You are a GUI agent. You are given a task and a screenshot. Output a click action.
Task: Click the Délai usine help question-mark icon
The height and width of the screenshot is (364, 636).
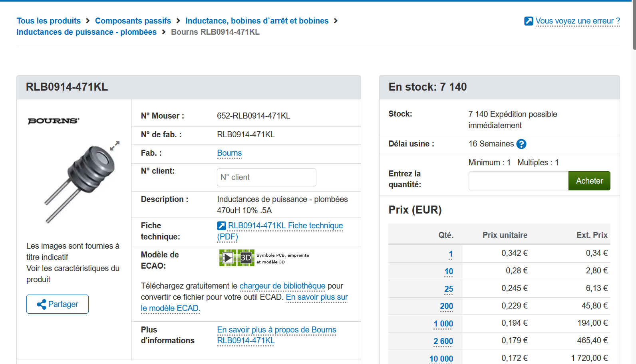pos(521,144)
